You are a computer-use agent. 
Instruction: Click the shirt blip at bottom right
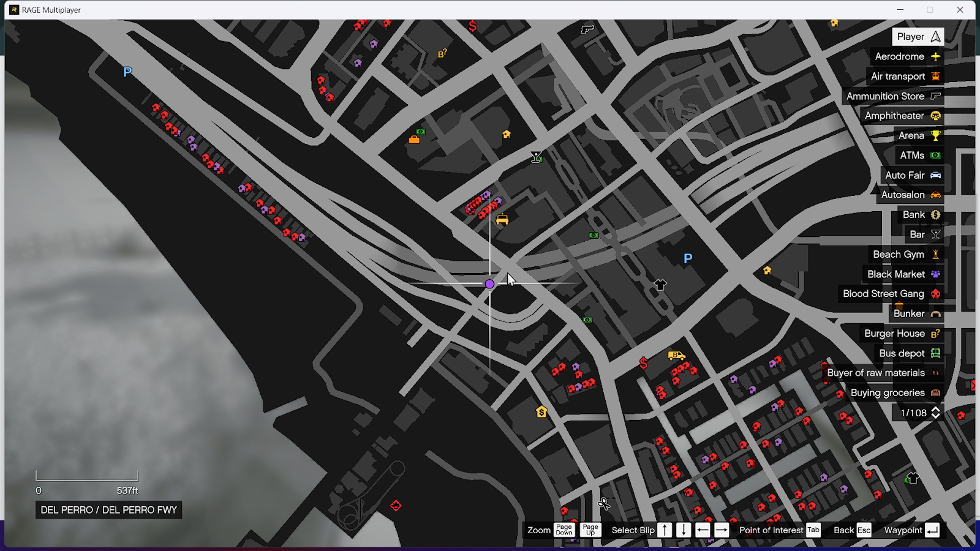(x=913, y=478)
